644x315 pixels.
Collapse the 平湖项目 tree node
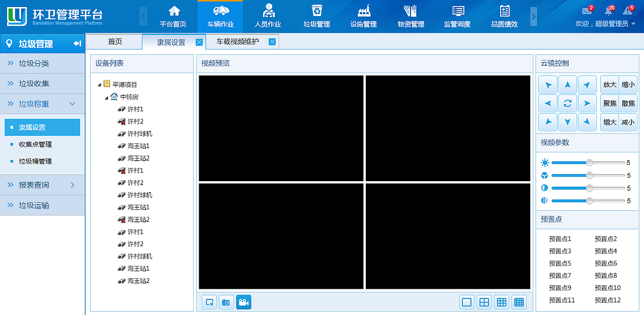coord(100,85)
